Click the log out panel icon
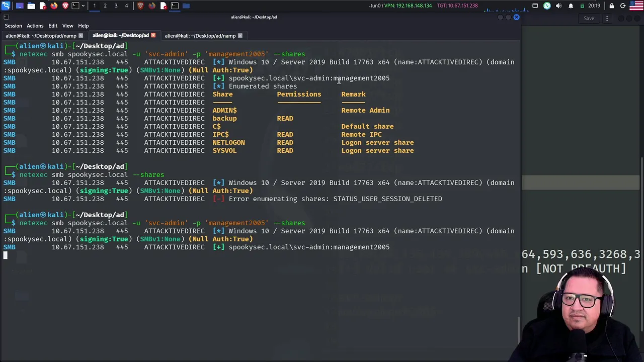 (623, 6)
